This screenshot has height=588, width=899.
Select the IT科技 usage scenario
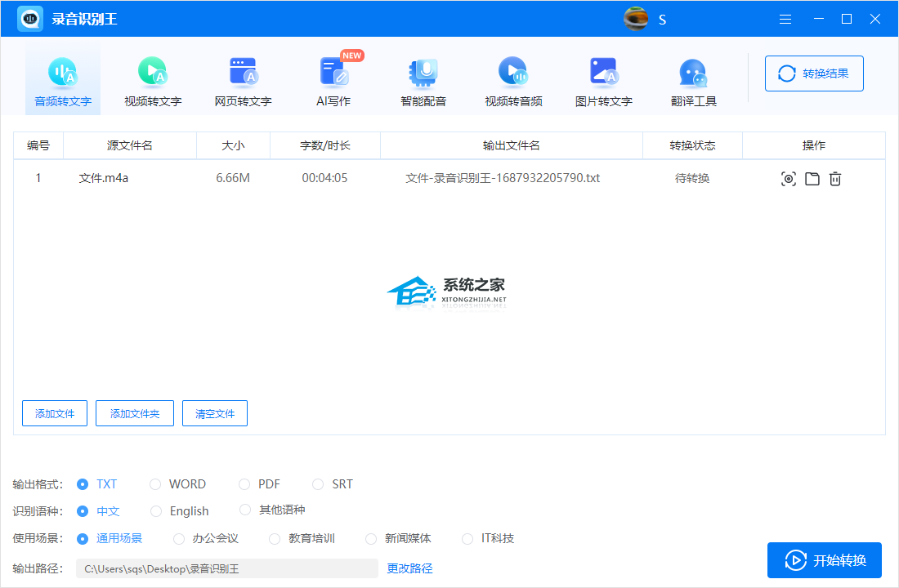pos(467,539)
